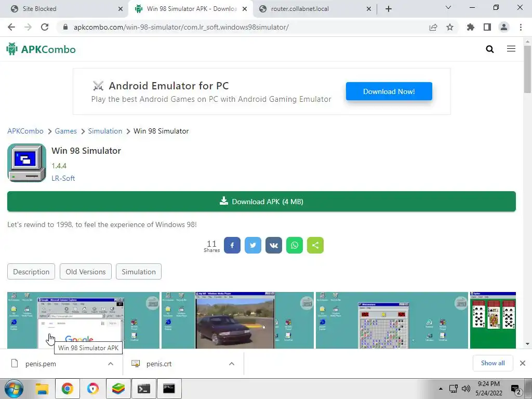Image resolution: width=532 pixels, height=399 pixels.
Task: Go back to the previous page
Action: coord(11,27)
